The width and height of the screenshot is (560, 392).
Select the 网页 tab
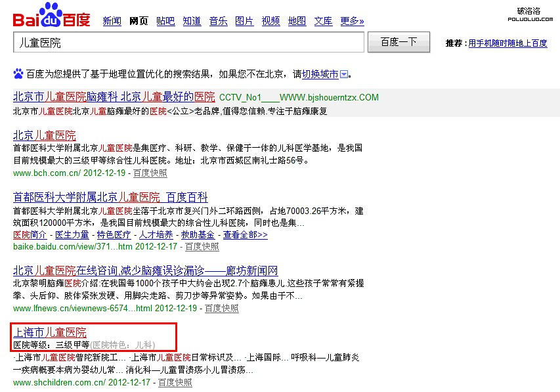[139, 21]
